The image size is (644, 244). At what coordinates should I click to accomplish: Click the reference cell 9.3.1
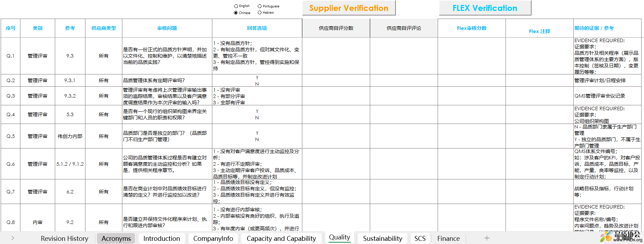click(x=70, y=80)
